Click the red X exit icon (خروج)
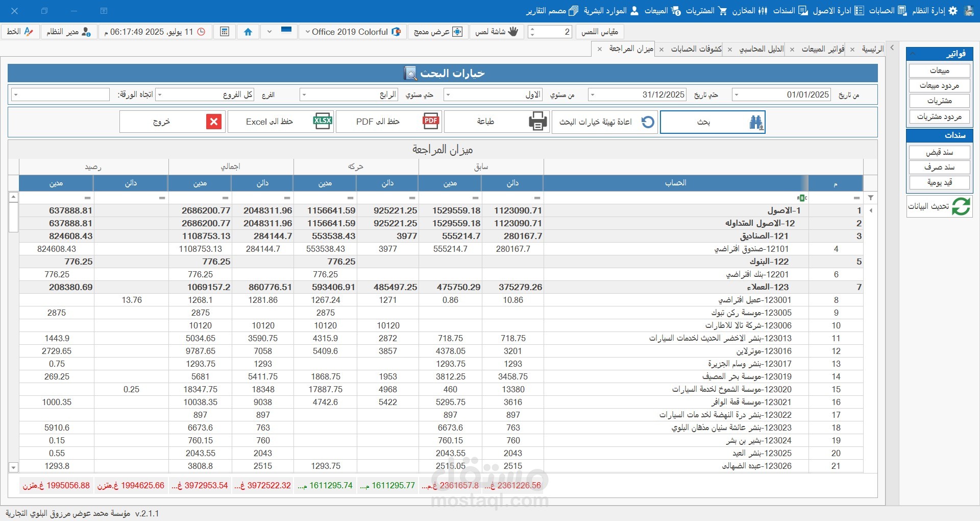This screenshot has height=521, width=980. [214, 122]
